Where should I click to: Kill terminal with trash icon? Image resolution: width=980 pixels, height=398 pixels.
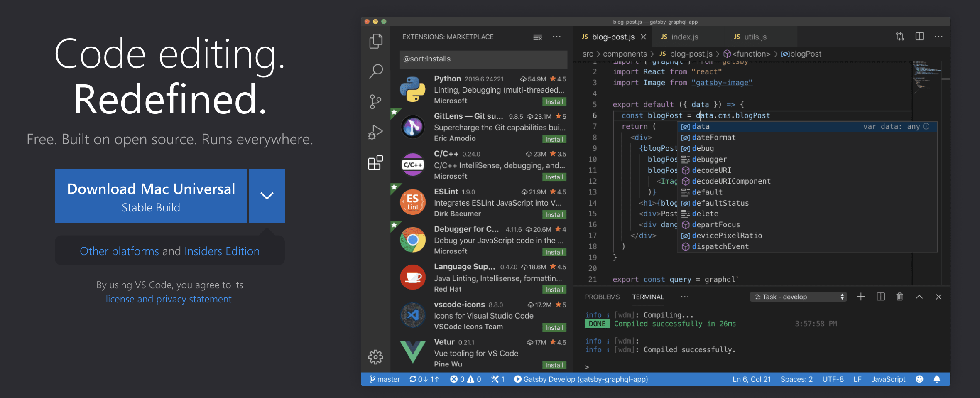point(899,297)
